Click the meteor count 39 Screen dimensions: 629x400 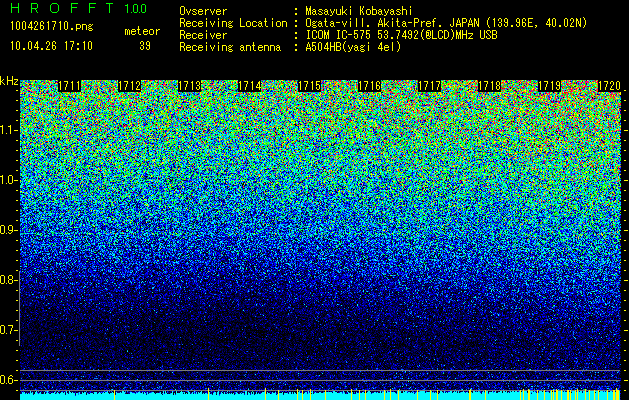[x=145, y=46]
